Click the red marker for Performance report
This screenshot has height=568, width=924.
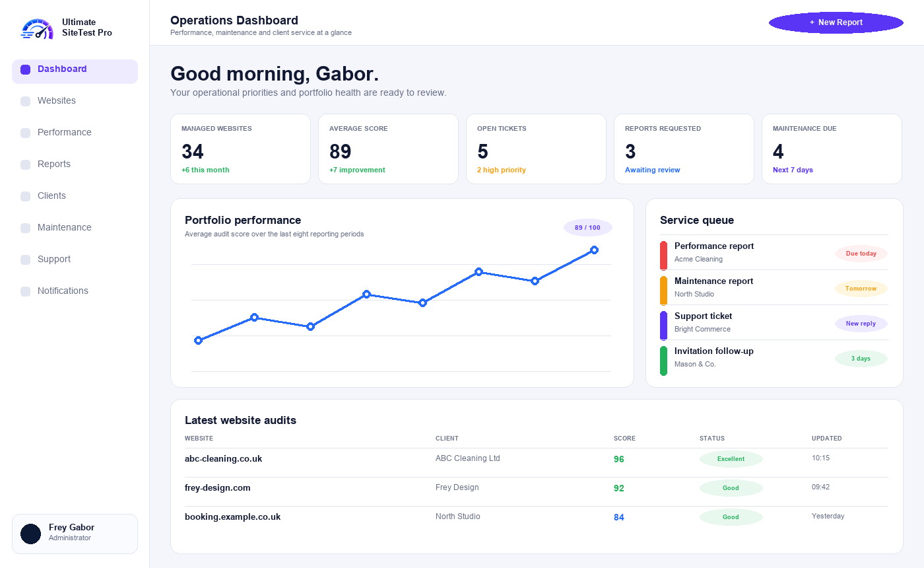click(664, 256)
